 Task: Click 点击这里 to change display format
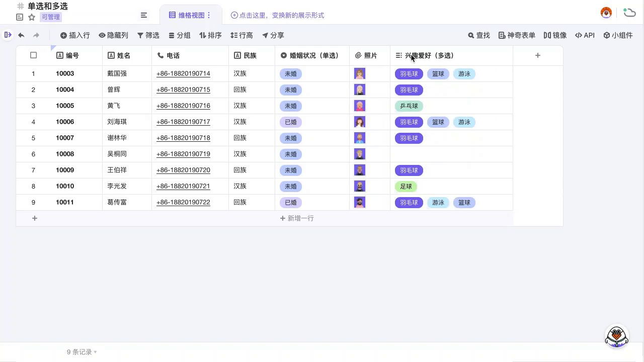278,15
